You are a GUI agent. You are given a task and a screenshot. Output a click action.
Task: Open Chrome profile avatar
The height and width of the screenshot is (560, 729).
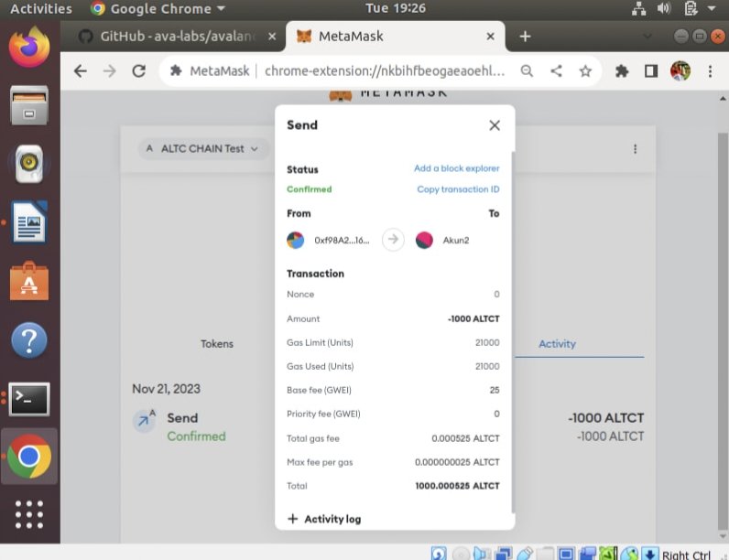tap(680, 71)
